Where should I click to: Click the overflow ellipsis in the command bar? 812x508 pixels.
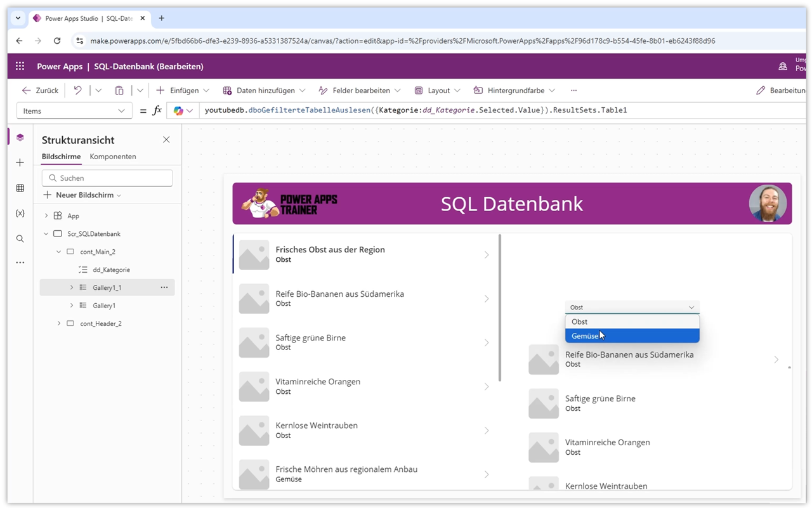pyautogui.click(x=573, y=90)
